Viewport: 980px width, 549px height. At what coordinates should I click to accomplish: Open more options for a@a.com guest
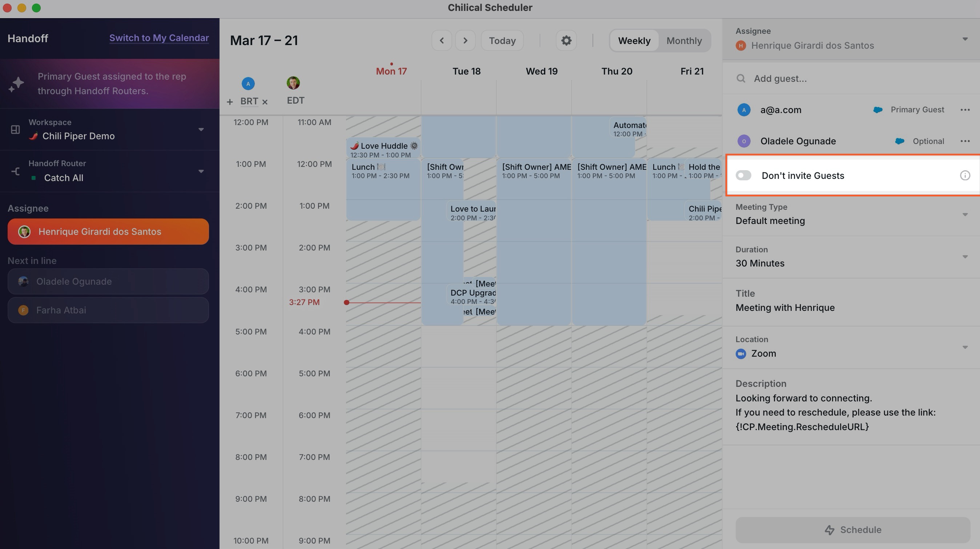tap(965, 110)
